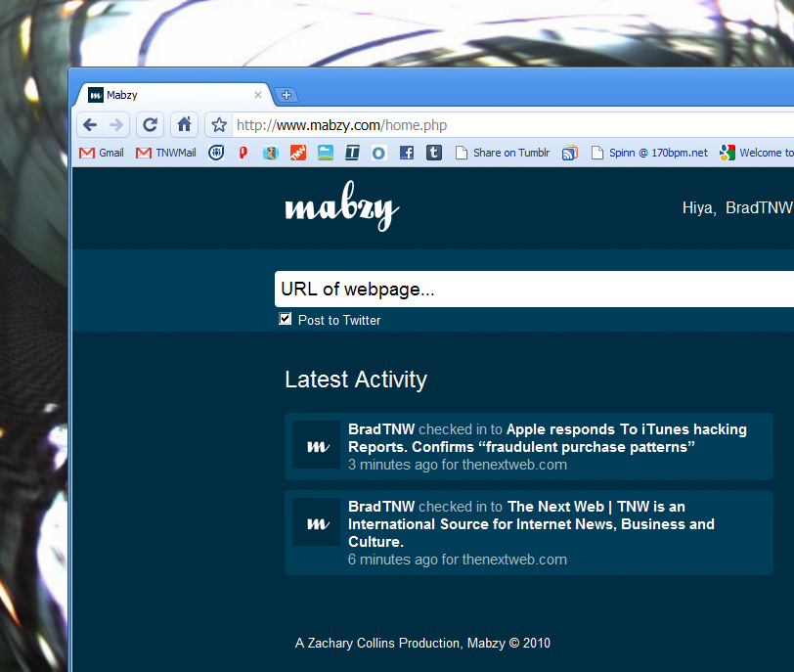The width and height of the screenshot is (794, 672).
Task: Open the landscape picture bookmark icon
Action: (x=326, y=153)
